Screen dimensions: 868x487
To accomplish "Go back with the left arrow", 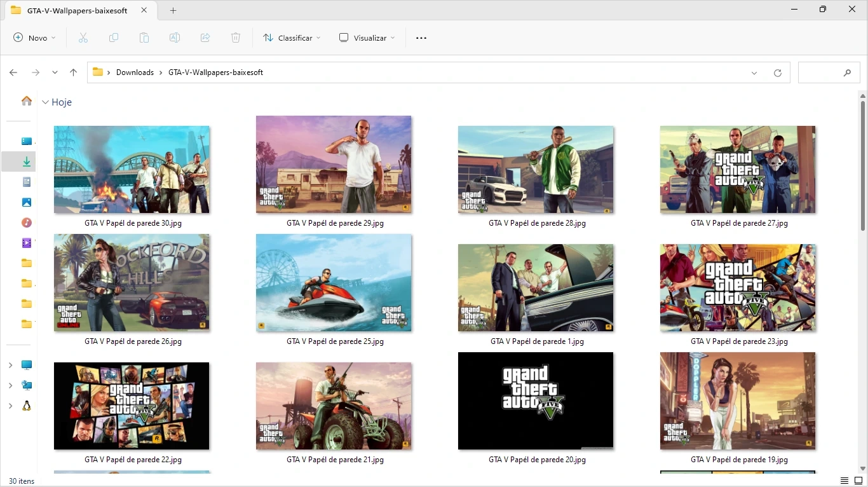I will [13, 72].
